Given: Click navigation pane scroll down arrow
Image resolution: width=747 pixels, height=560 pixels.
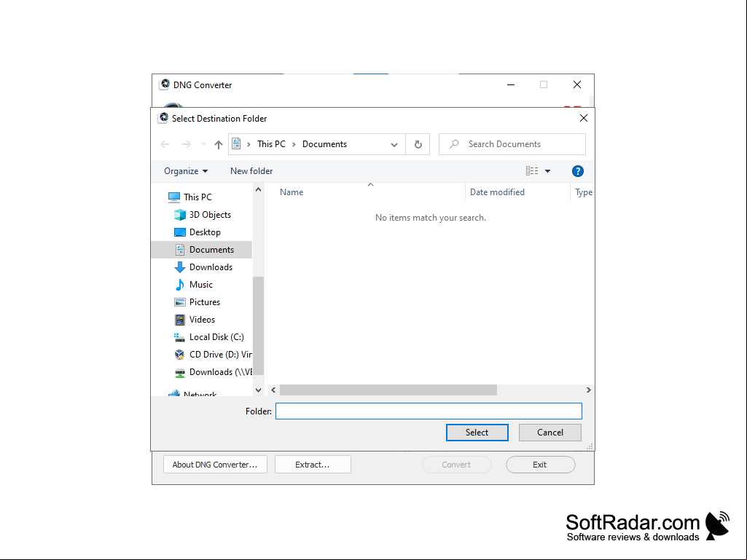Looking at the screenshot, I should pyautogui.click(x=258, y=390).
